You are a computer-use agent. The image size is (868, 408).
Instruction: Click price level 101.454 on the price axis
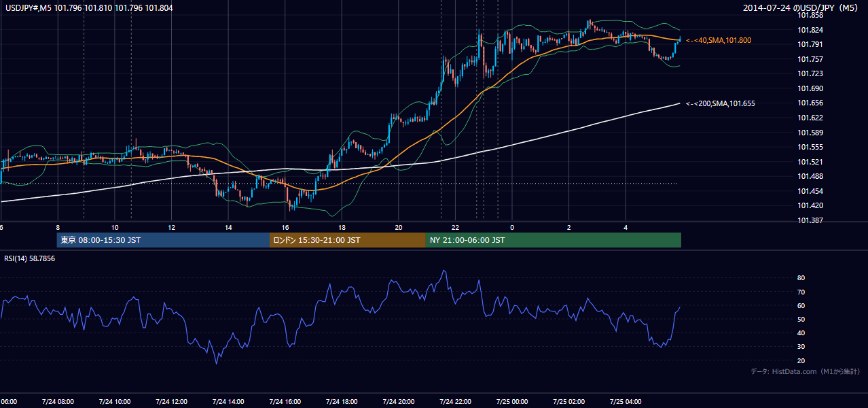(811, 191)
